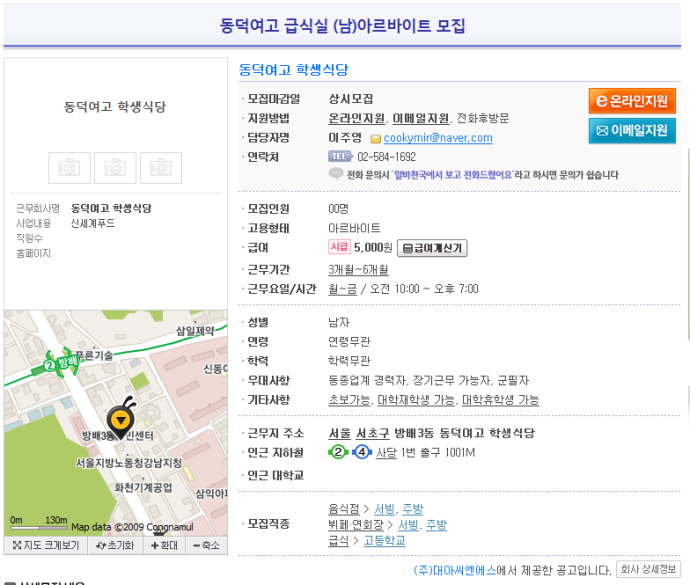Click the bee location marker on map
The width and height of the screenshot is (690, 585).
[121, 418]
